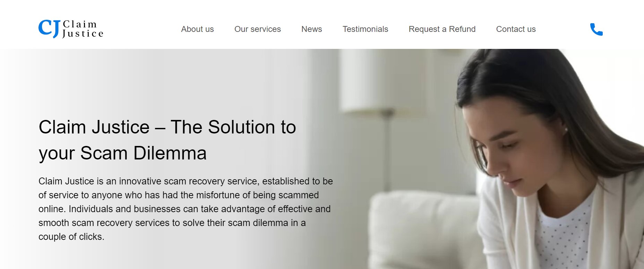Click the Claim Justice wordmark text in logo

pyautogui.click(x=83, y=29)
